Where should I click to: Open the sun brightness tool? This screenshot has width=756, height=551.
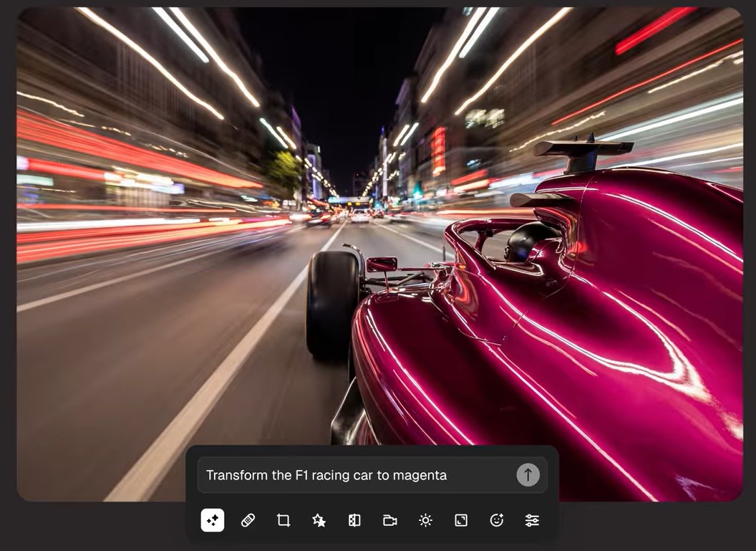[425, 520]
